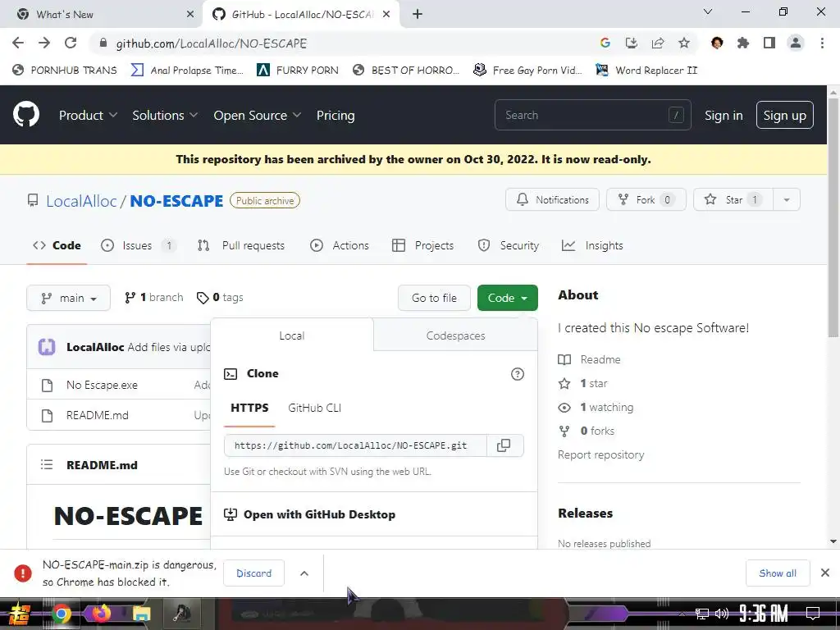
Task: Click into the GitHub Search field
Action: tap(592, 115)
